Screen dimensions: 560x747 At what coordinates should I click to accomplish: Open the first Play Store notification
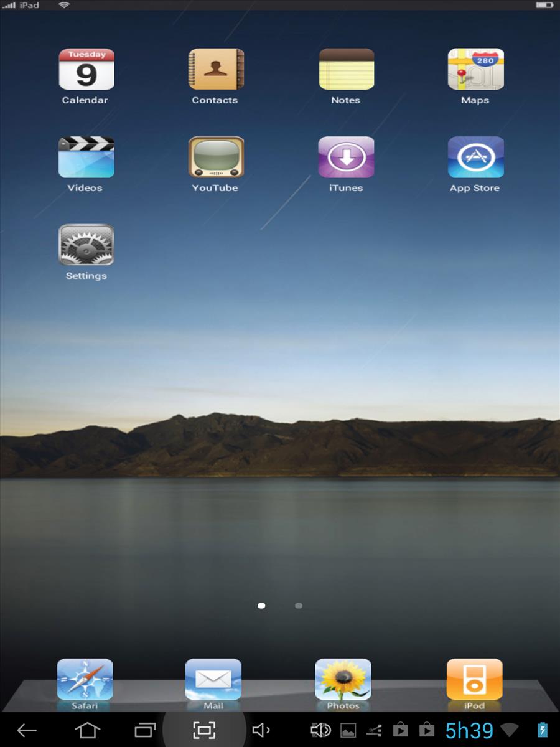[401, 730]
